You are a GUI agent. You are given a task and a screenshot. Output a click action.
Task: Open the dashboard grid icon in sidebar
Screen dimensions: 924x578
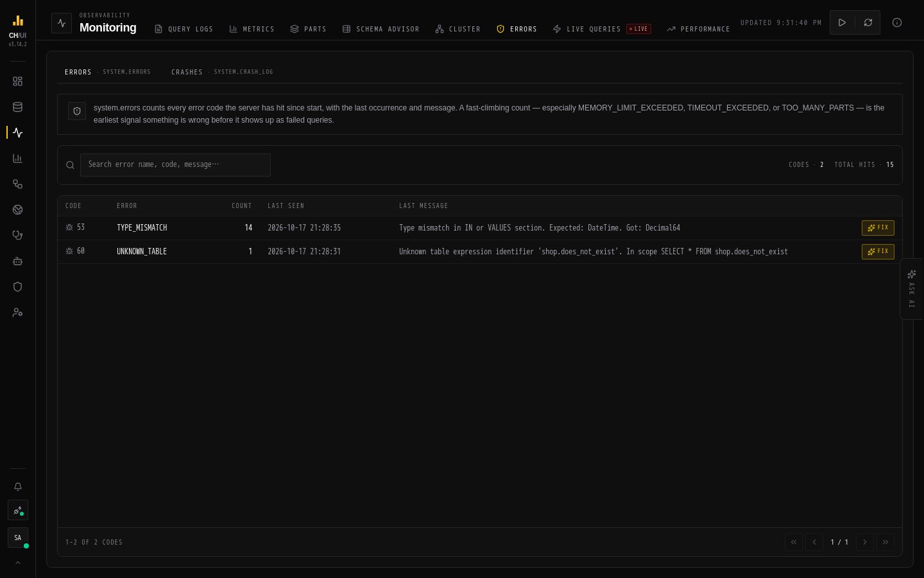[x=17, y=82]
